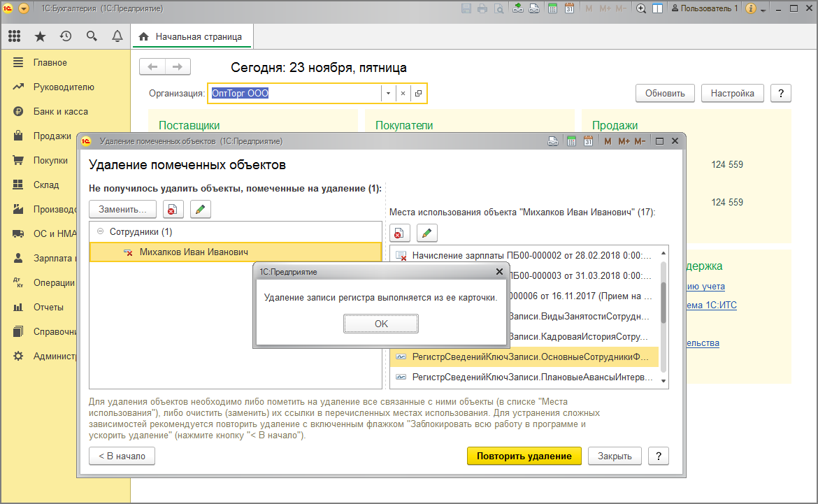Open Favorites star icon
The width and height of the screenshot is (818, 504).
[40, 36]
